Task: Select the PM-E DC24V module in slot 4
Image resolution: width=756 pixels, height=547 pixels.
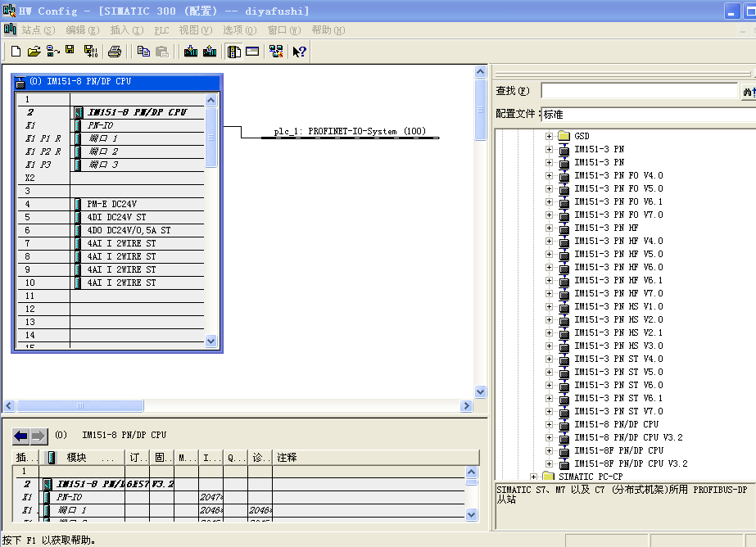Action: pyautogui.click(x=112, y=205)
